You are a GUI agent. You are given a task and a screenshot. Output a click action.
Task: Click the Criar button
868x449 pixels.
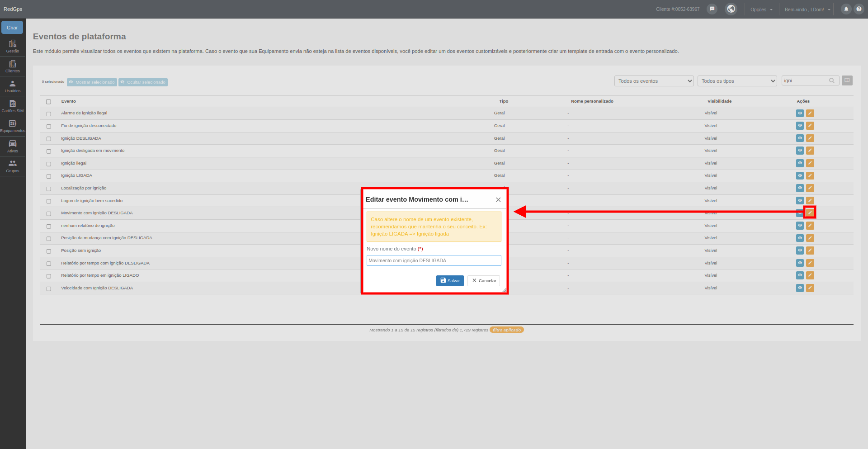(12, 28)
